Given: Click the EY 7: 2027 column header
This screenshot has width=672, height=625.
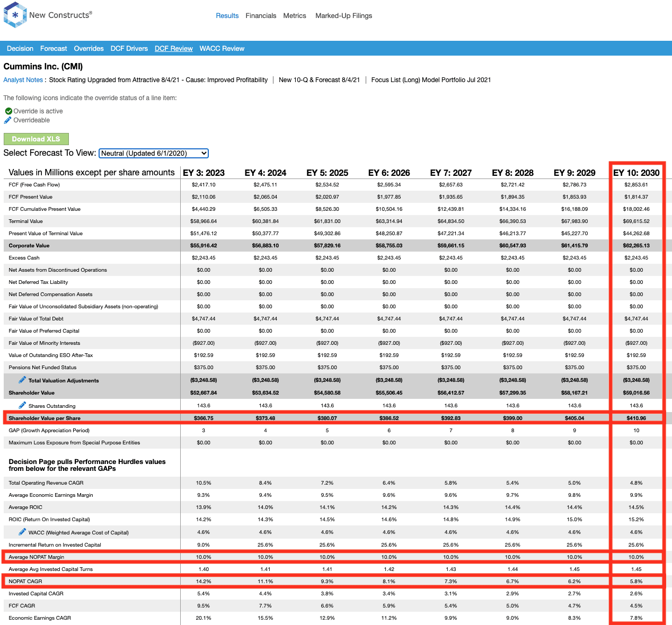Looking at the screenshot, I should (x=451, y=173).
